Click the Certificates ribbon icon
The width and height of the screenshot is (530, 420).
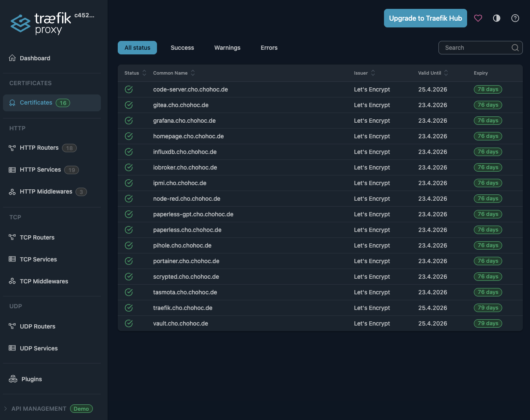[x=12, y=103]
